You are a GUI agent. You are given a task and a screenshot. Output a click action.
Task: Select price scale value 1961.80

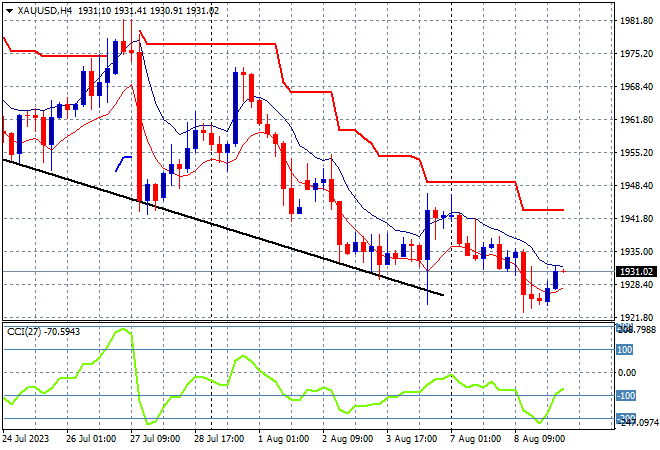click(x=636, y=120)
